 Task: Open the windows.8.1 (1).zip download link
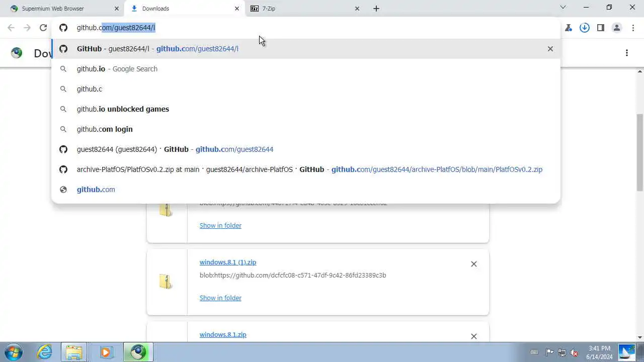(x=228, y=262)
